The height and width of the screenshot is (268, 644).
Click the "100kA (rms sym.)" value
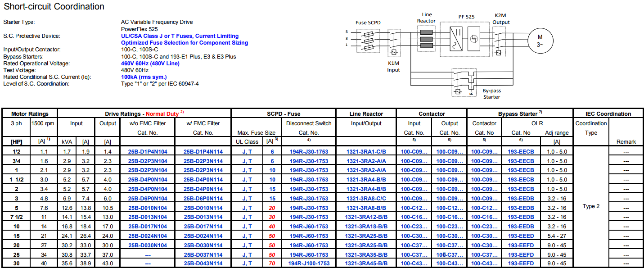(144, 77)
